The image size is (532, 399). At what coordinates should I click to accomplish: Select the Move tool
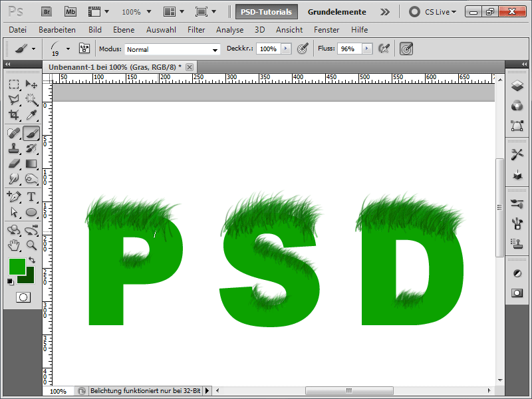(31, 84)
